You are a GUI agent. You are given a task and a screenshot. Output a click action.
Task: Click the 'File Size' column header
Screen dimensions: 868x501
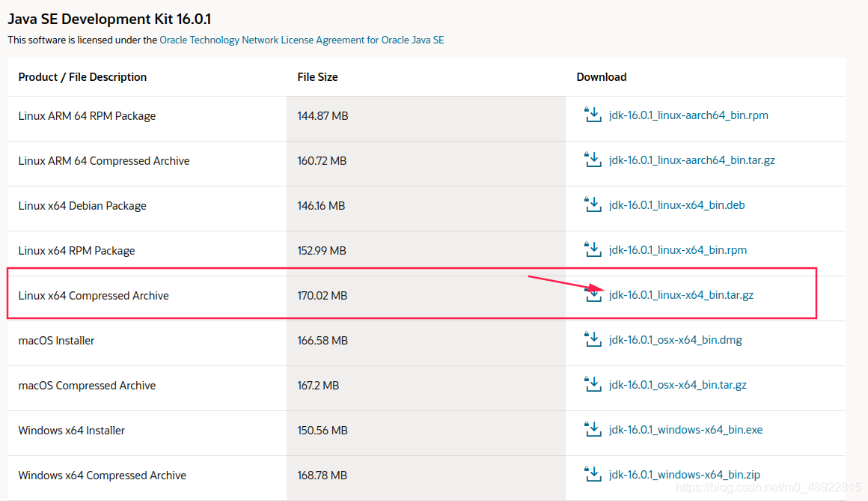point(317,77)
